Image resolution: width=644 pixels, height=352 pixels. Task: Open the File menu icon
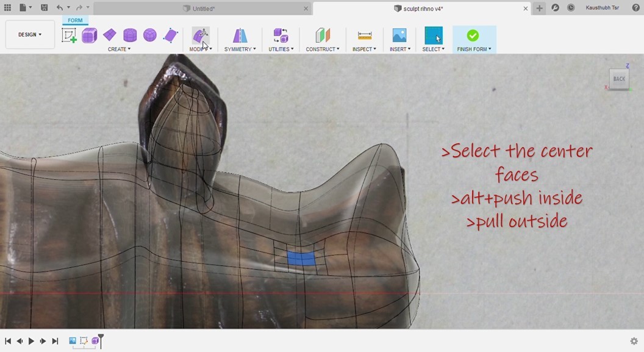(23, 7)
